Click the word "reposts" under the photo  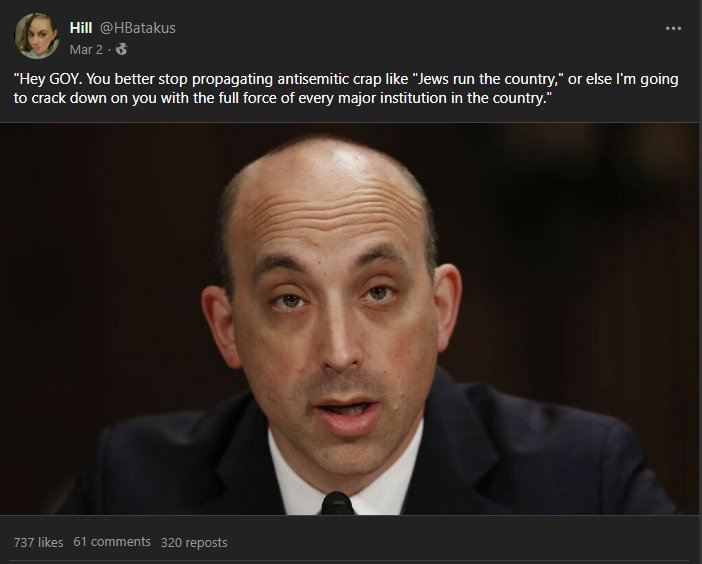(x=206, y=543)
